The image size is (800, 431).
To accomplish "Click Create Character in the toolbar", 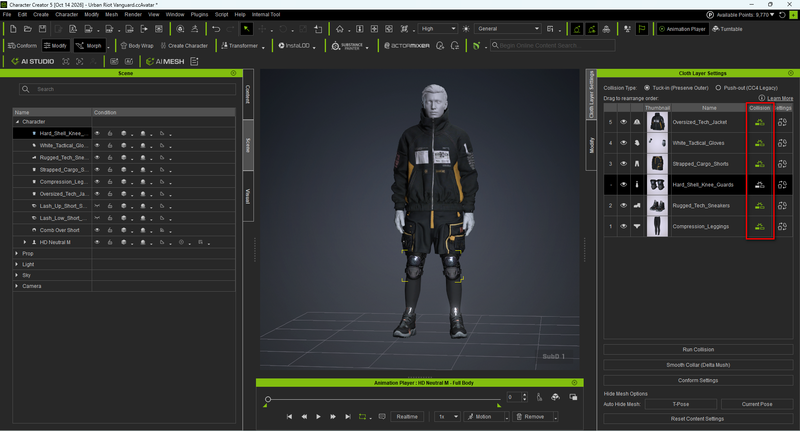I will coord(184,46).
